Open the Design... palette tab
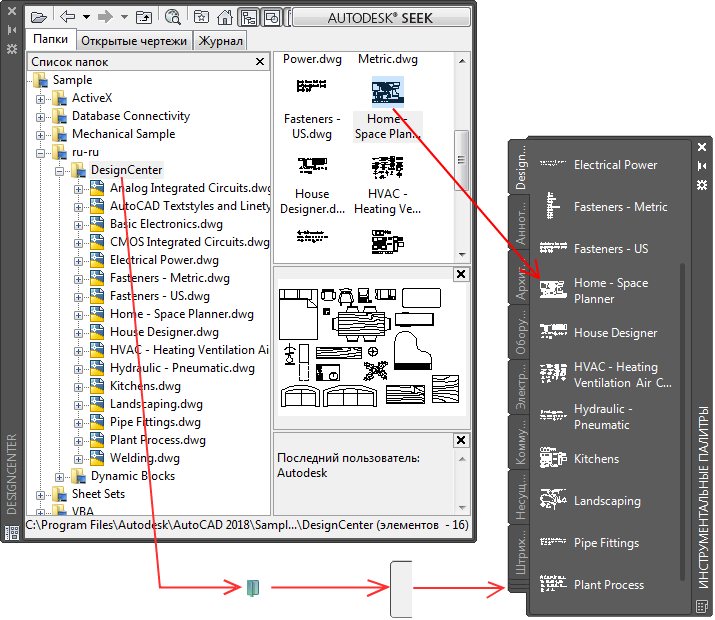The width and height of the screenshot is (715, 620). point(520,167)
